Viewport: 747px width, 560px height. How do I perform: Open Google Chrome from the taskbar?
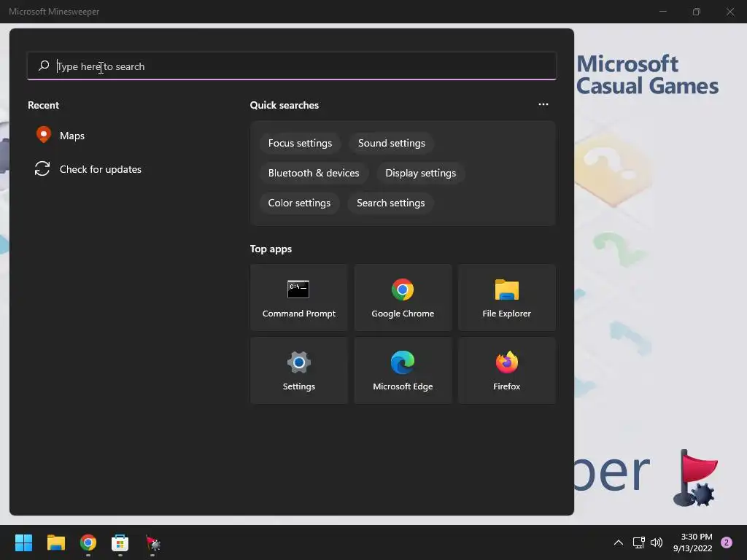88,542
